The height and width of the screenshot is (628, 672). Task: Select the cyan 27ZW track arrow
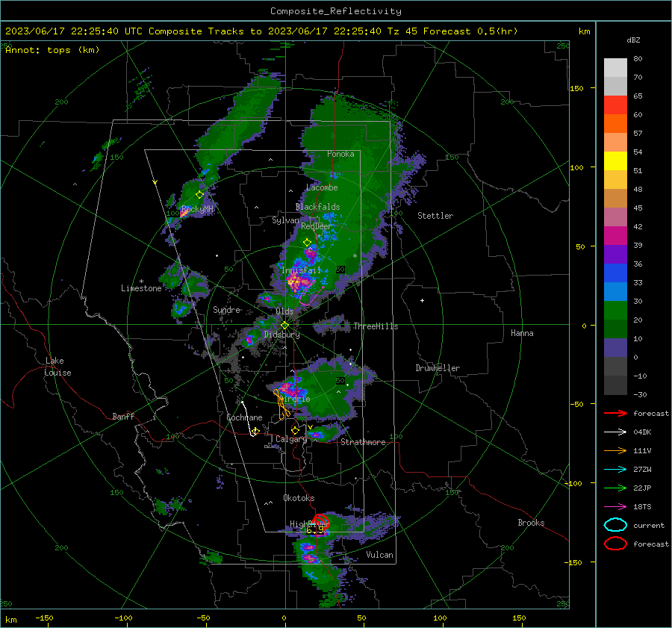click(615, 470)
